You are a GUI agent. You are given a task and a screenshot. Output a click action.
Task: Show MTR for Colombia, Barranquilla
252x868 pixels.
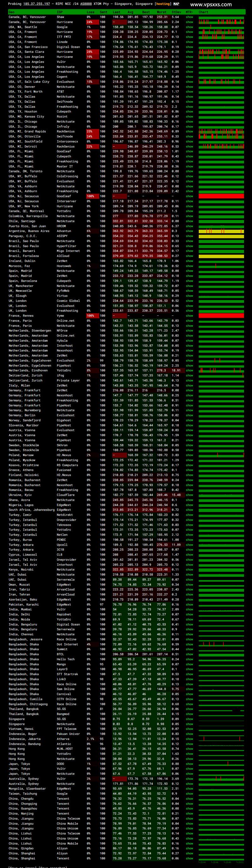[x=189, y=216]
